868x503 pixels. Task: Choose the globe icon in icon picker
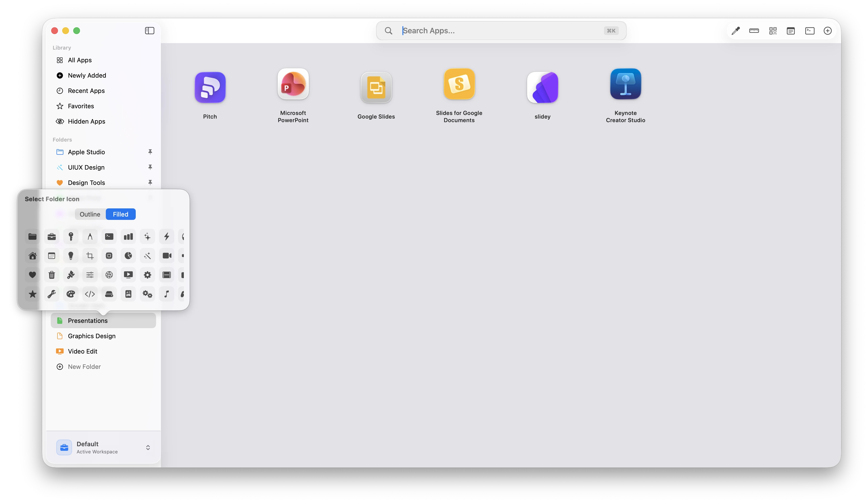[x=109, y=275]
